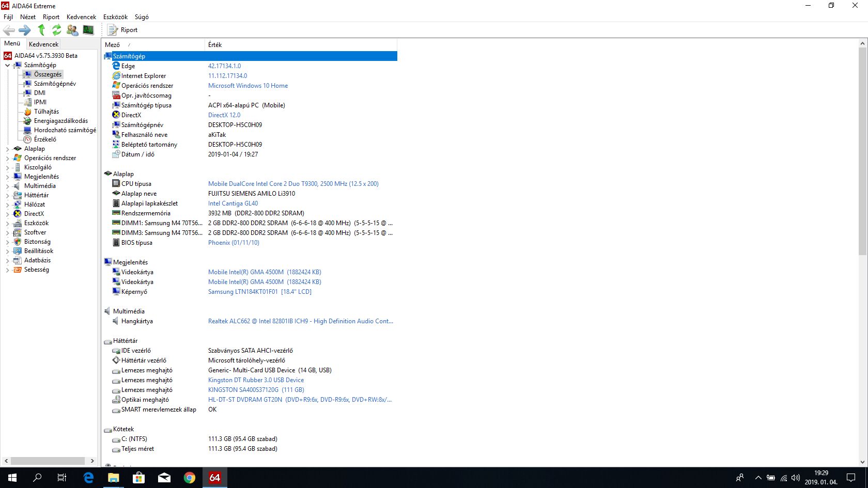
Task: Expand the Kiszolgáló tree node
Action: point(7,167)
